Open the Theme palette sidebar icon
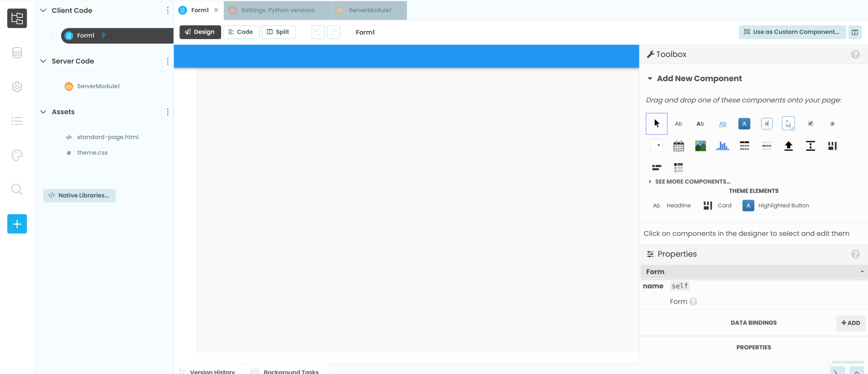This screenshot has height=374, width=868. [x=17, y=155]
